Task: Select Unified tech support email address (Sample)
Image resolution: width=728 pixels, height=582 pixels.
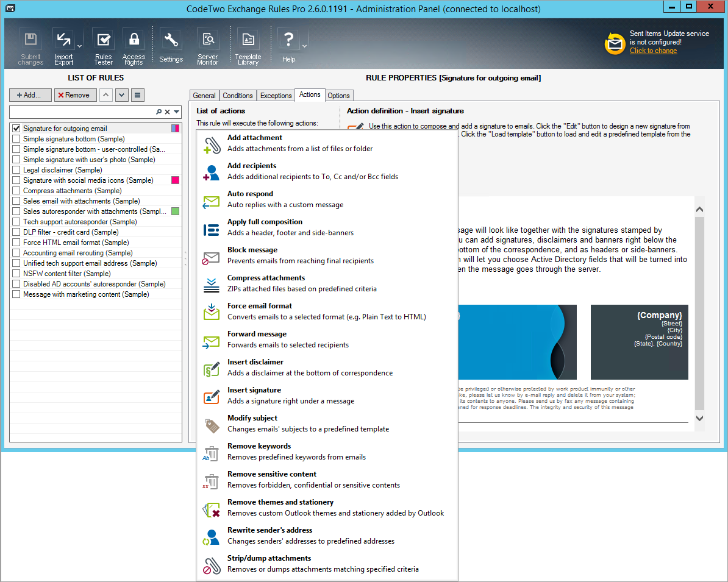Action: click(96, 263)
